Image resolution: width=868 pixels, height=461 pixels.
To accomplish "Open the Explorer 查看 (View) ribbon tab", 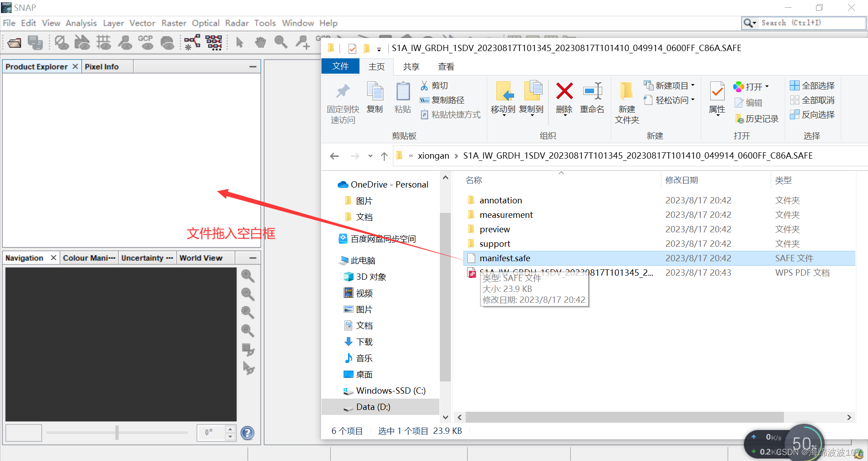I will coord(446,66).
